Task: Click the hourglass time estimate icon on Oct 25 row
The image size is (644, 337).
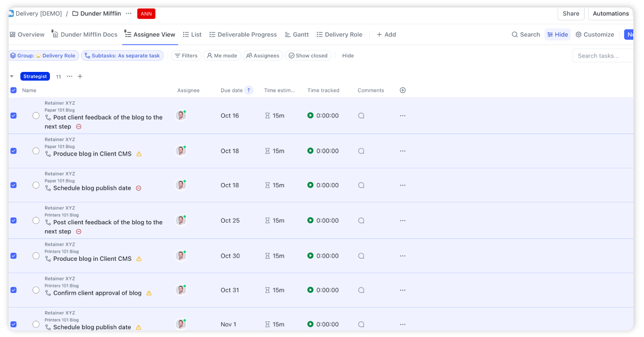Action: click(x=267, y=220)
